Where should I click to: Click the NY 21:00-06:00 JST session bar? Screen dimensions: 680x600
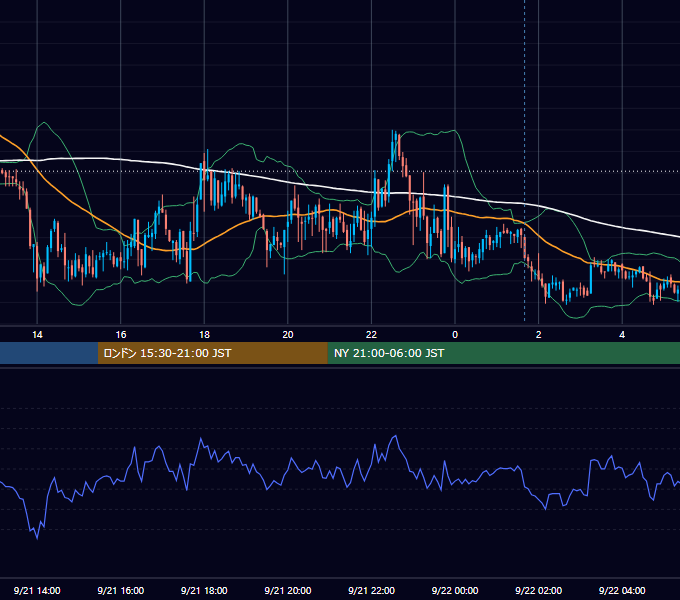(503, 353)
